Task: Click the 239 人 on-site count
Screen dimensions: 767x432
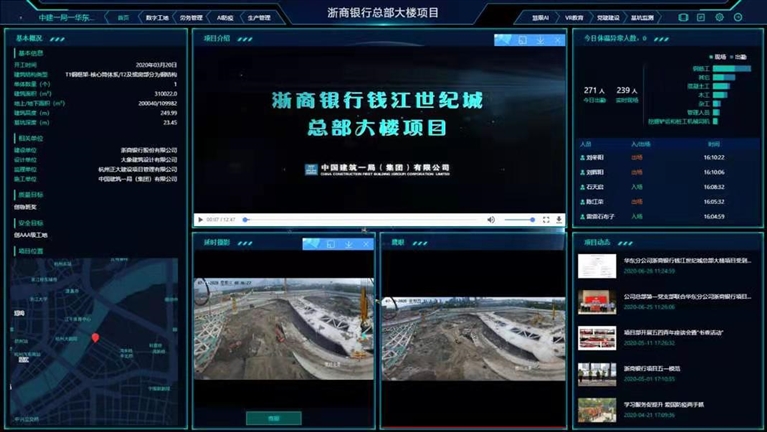Action: pyautogui.click(x=627, y=91)
